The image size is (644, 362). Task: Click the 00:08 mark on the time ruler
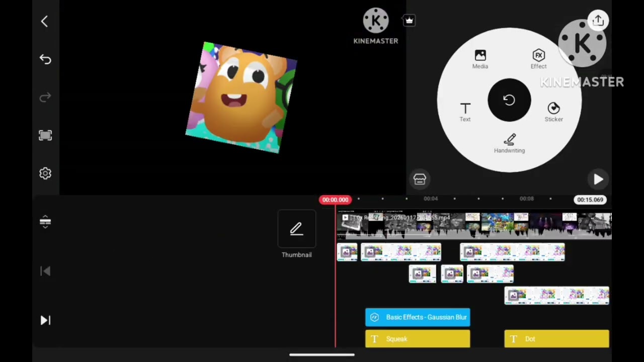pyautogui.click(x=527, y=199)
